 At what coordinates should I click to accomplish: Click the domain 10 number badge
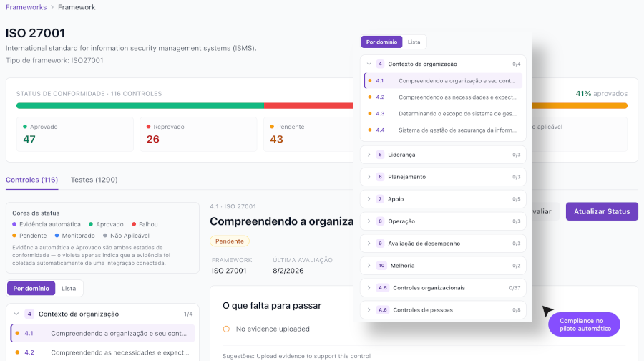tap(381, 266)
